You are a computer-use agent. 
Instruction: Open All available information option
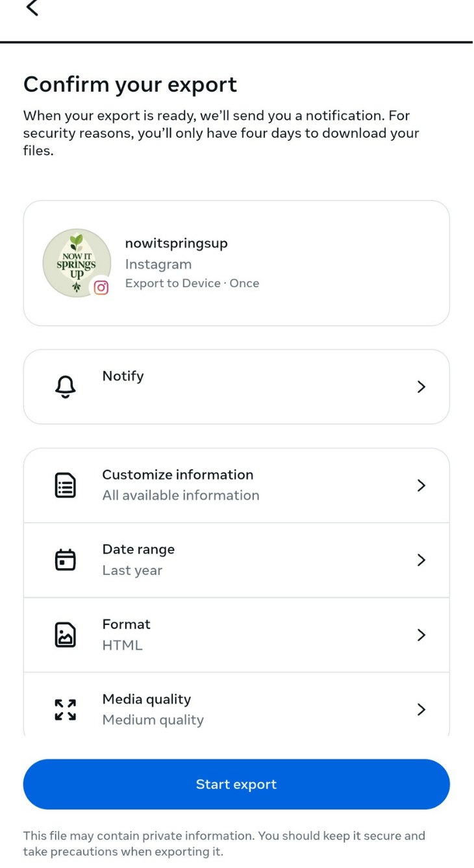[x=181, y=496]
